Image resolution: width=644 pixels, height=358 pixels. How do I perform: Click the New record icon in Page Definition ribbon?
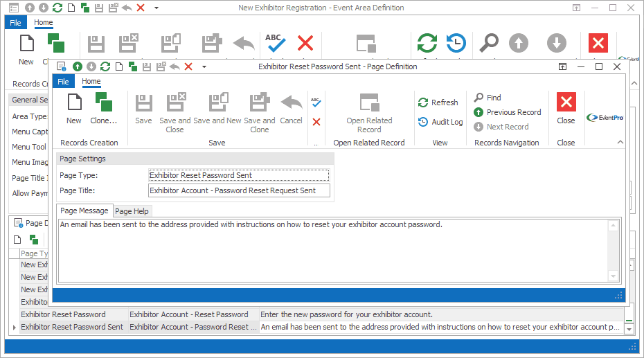click(74, 102)
